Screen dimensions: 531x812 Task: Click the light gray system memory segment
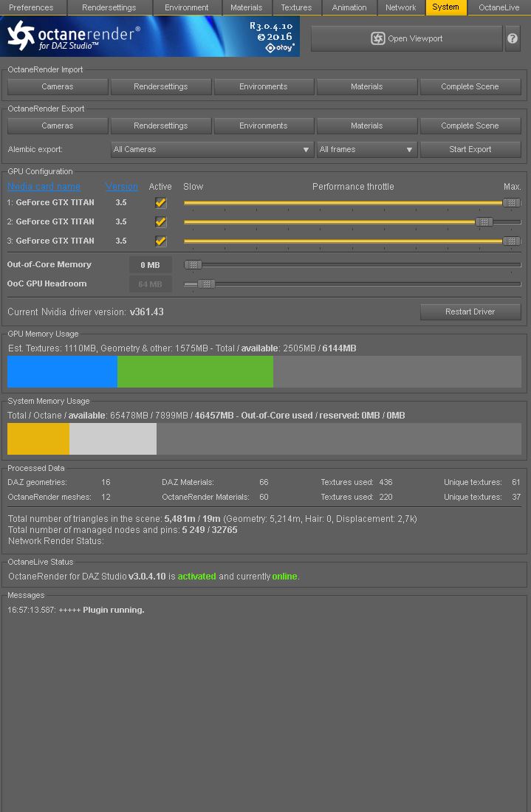113,438
